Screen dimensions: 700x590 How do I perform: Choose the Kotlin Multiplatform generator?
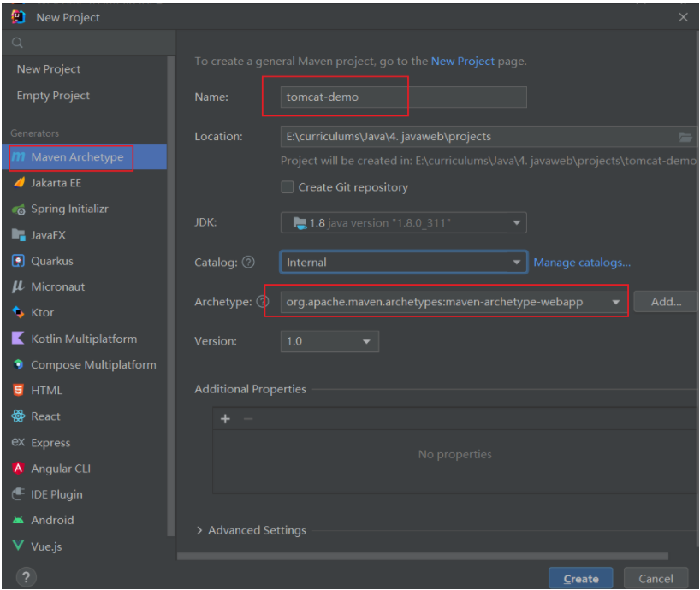(x=85, y=339)
